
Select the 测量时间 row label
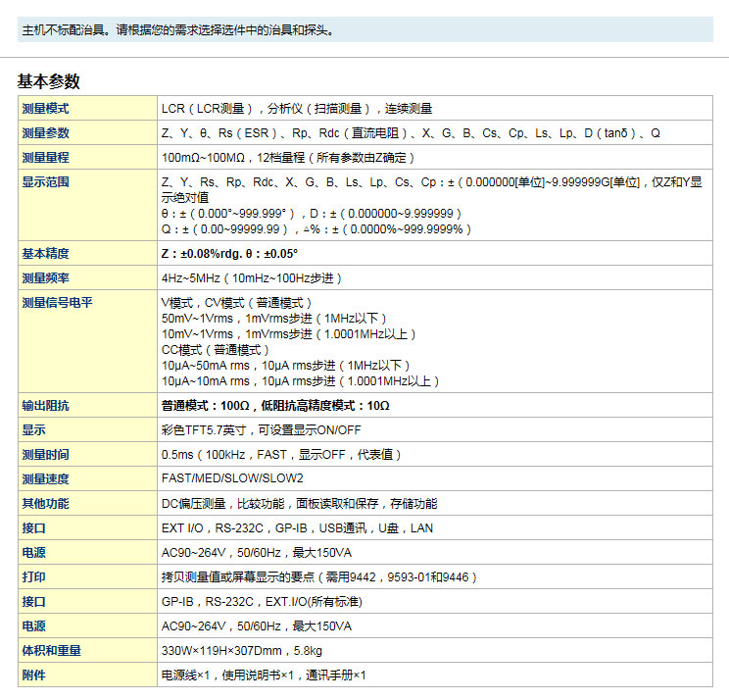click(x=45, y=455)
